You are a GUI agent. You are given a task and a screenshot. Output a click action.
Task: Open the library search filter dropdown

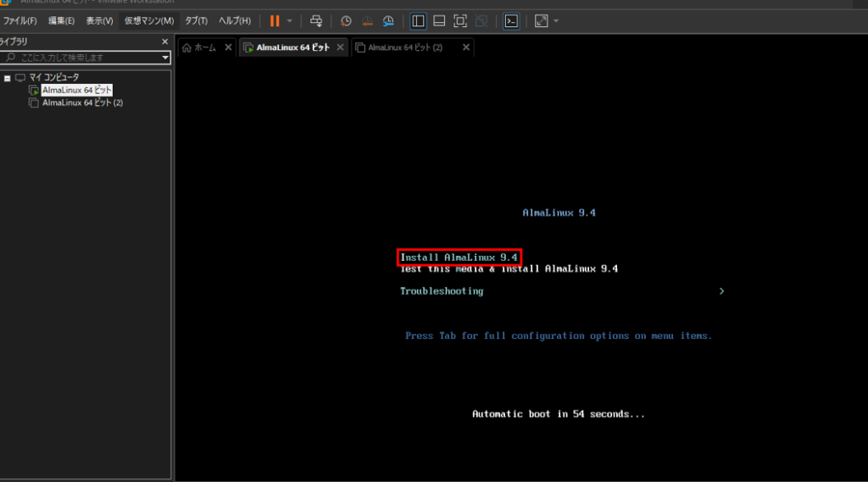coord(166,58)
